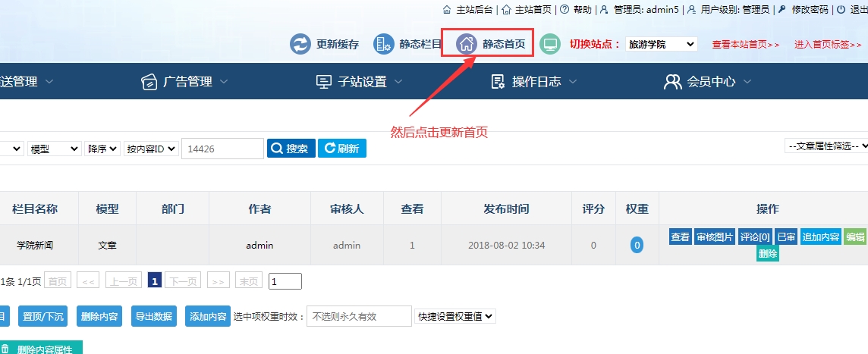Image resolution: width=868 pixels, height=354 pixels.
Task: Open the 查看本站首页 link
Action: pos(745,45)
